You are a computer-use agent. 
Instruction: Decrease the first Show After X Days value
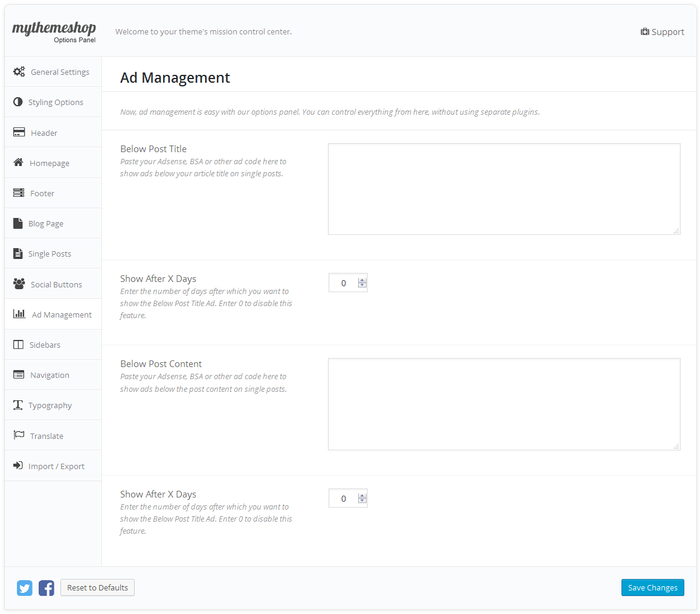pyautogui.click(x=362, y=286)
